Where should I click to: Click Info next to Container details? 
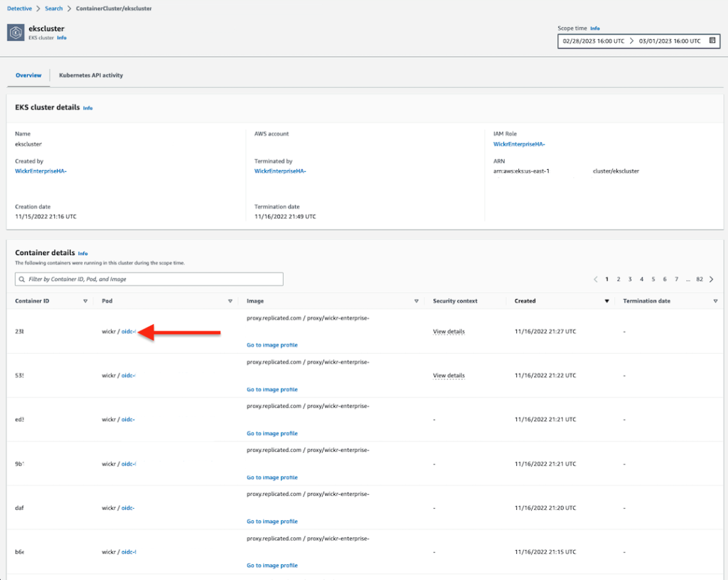[82, 253]
